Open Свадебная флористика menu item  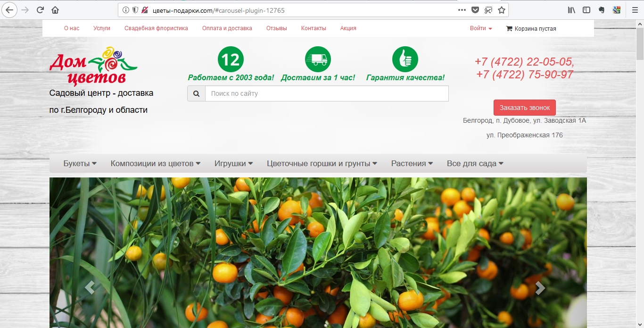(156, 28)
